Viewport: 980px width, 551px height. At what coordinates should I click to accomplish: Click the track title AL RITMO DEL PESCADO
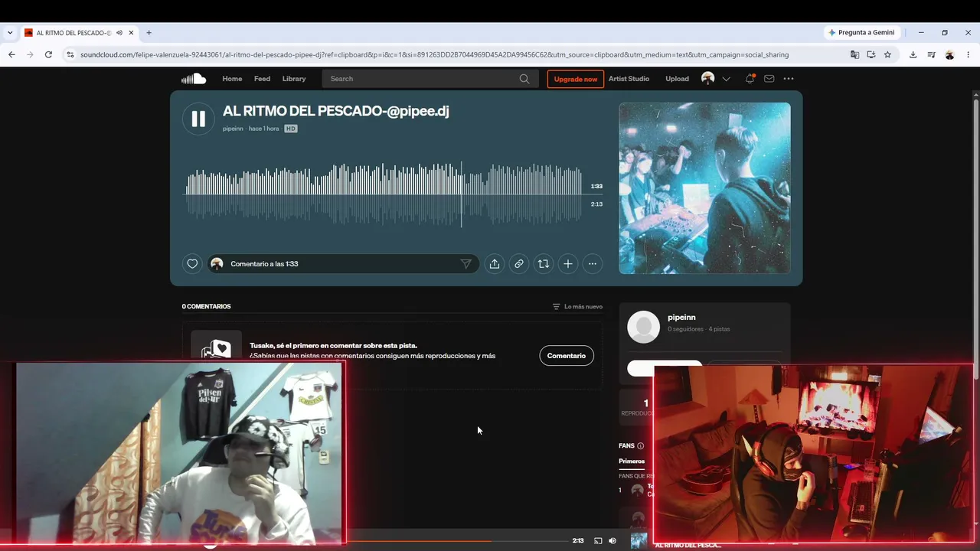[x=336, y=111]
